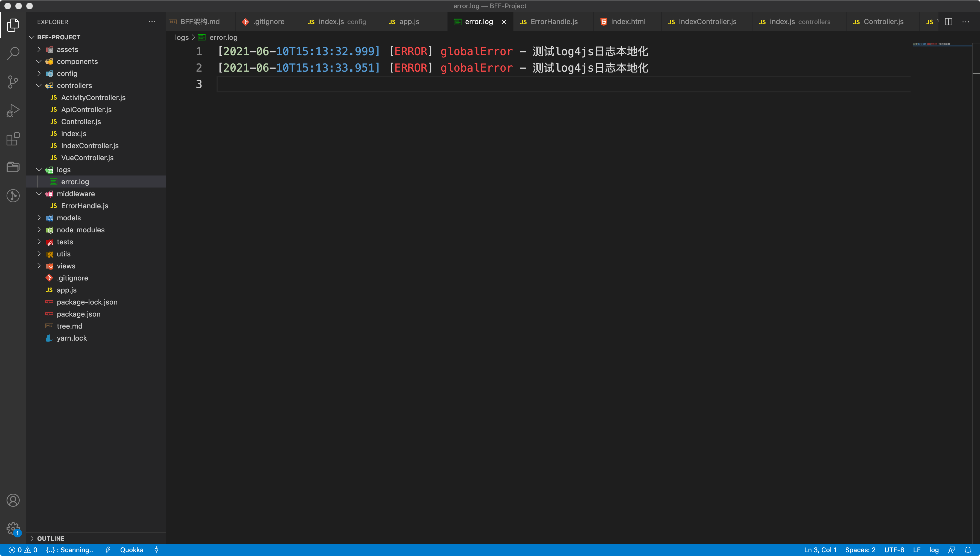The width and height of the screenshot is (980, 556).
Task: Switch to the .gitignore tab
Action: tap(268, 22)
